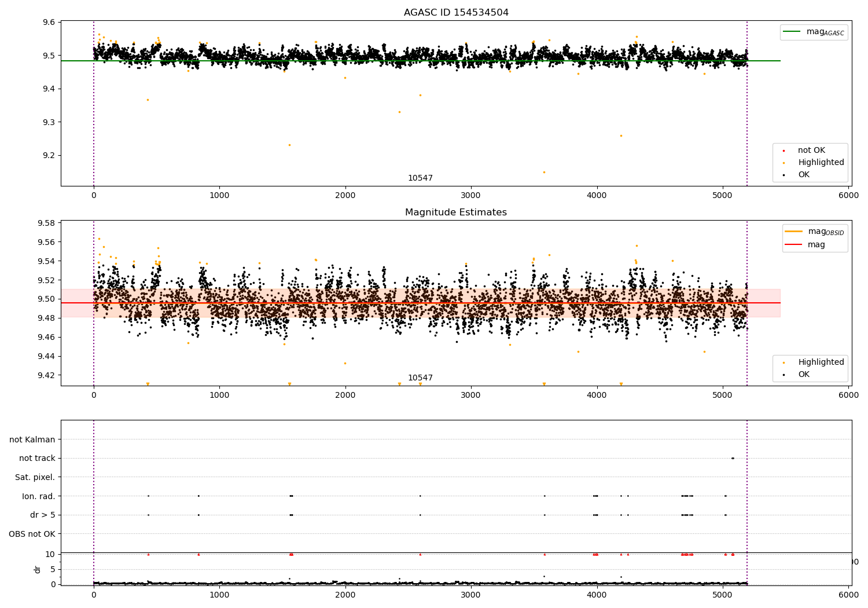Click 'Highlighted' legend entry in top plot

click(821, 163)
